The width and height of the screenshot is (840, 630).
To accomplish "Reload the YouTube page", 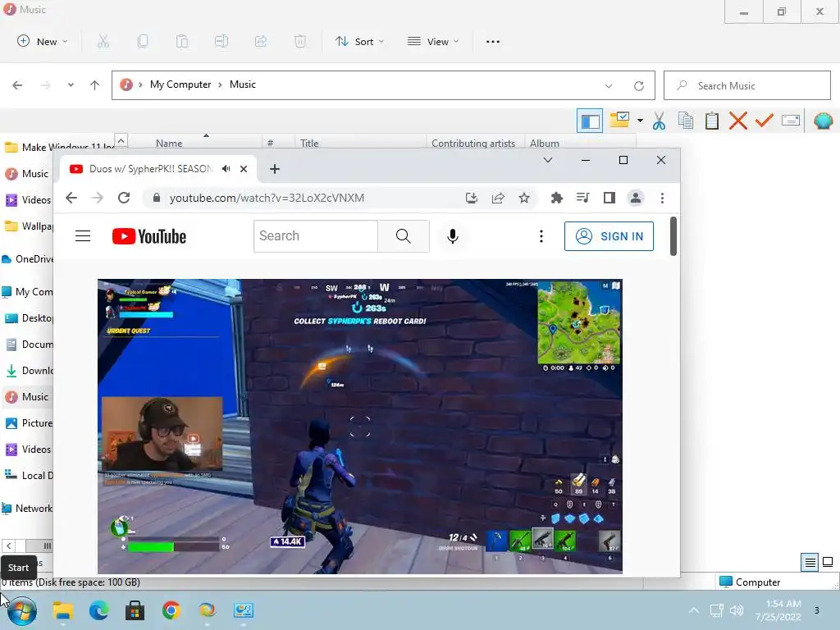I will [x=124, y=198].
